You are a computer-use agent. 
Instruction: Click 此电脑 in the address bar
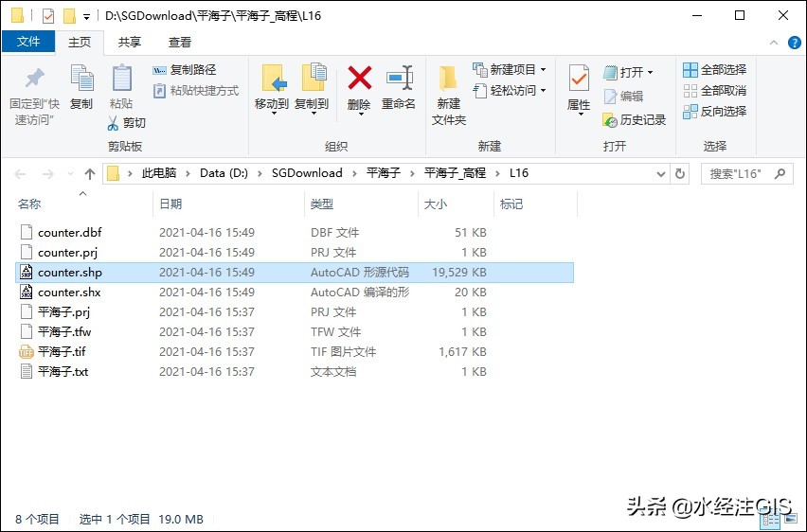159,173
